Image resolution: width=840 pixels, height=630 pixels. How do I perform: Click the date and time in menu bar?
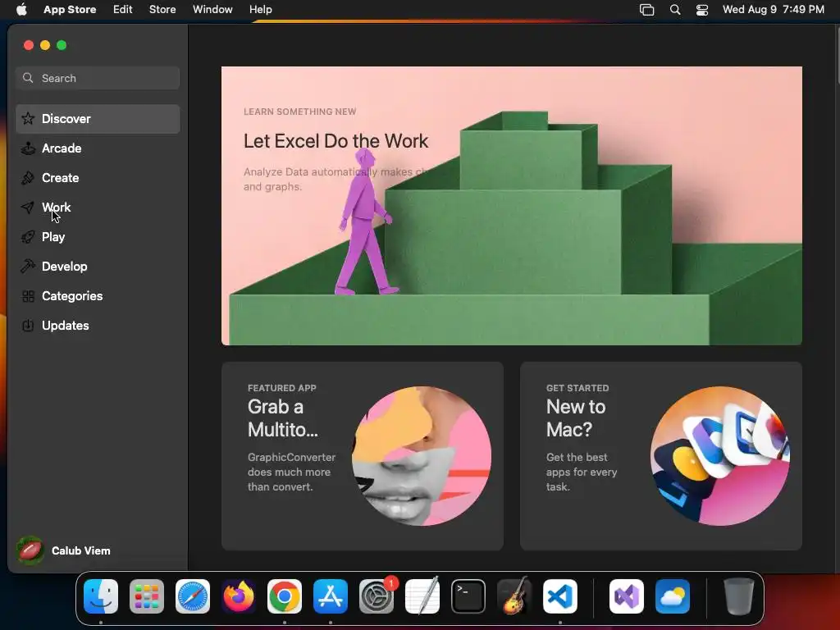[773, 9]
